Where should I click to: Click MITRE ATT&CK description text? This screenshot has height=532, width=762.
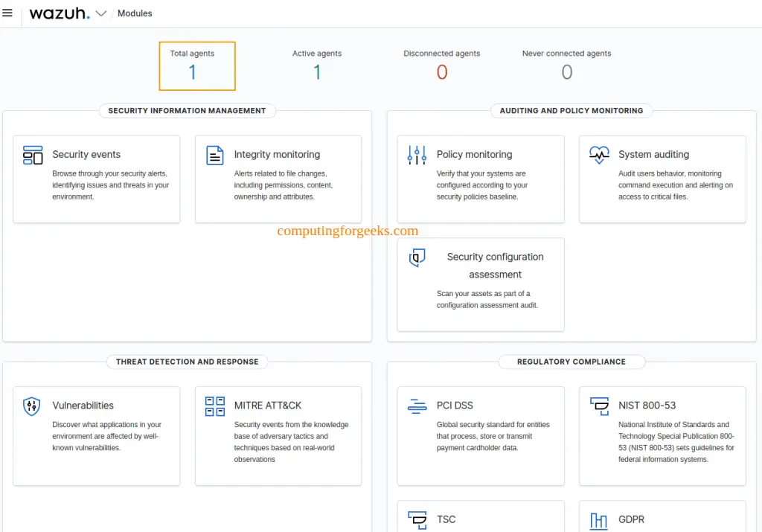[291, 442]
